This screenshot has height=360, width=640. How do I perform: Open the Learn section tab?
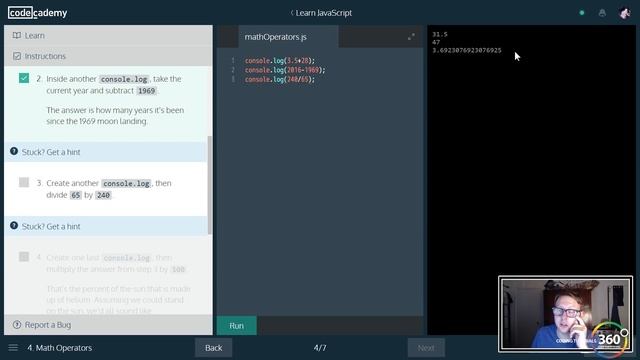point(108,36)
